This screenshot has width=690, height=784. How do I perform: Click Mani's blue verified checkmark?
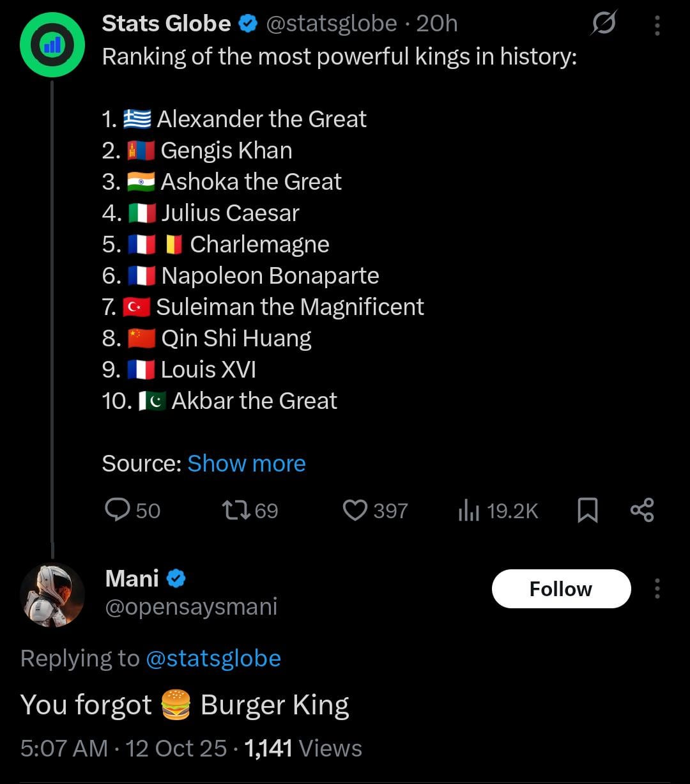(x=176, y=579)
